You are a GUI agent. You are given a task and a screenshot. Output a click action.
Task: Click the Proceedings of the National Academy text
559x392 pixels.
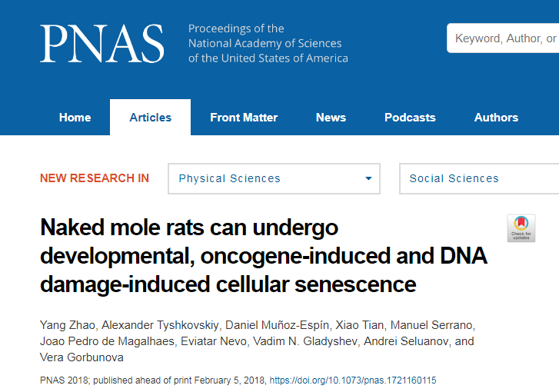click(x=268, y=43)
